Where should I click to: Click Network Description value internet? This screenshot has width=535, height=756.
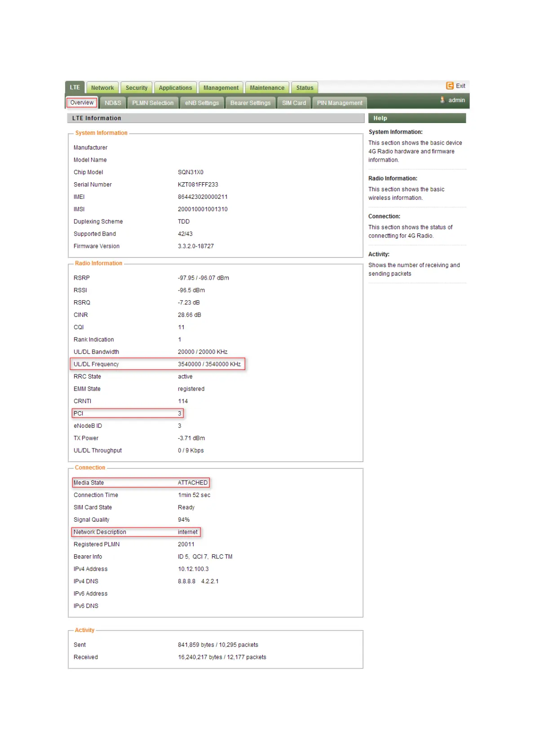tap(188, 532)
